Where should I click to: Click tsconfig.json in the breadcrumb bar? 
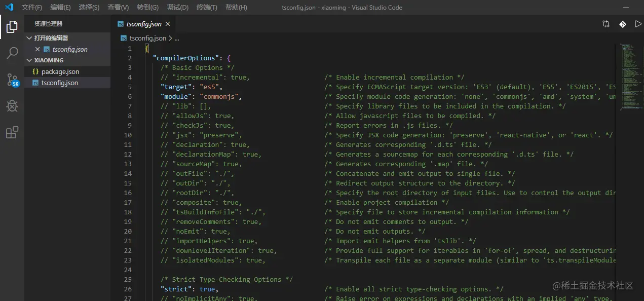pyautogui.click(x=147, y=38)
